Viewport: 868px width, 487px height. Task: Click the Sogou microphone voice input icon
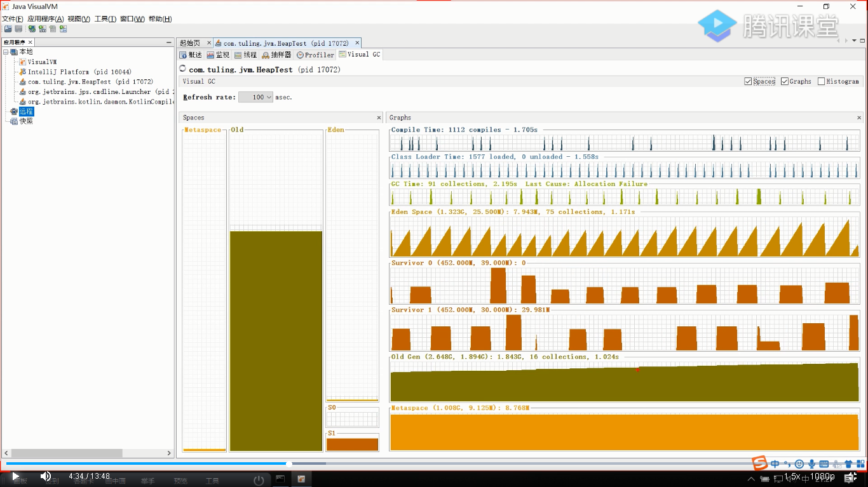click(x=811, y=464)
